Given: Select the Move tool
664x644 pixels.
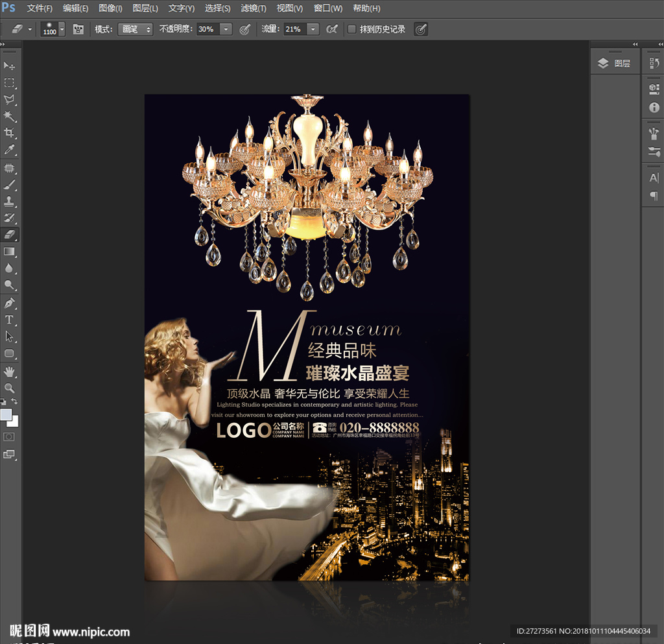Looking at the screenshot, I should point(10,66).
